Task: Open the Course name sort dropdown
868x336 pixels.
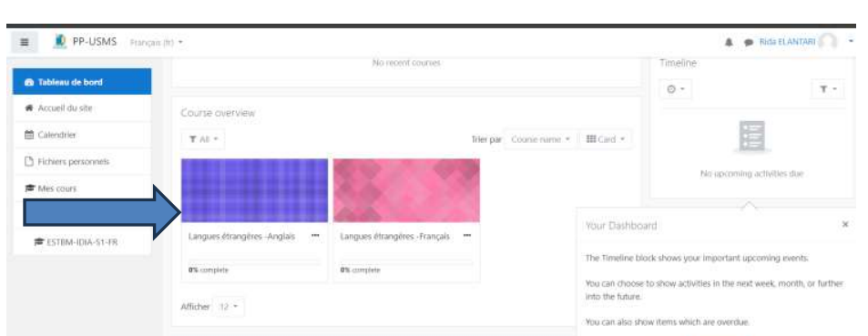Action: click(541, 139)
